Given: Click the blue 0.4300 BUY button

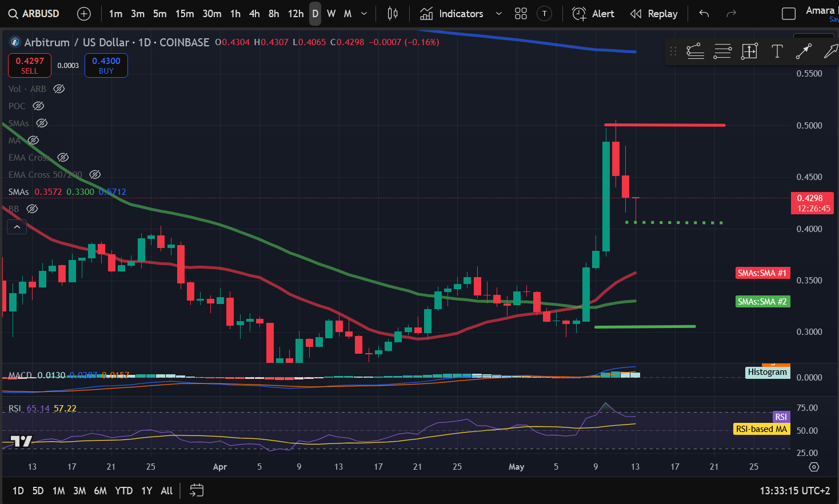Looking at the screenshot, I should point(106,65).
